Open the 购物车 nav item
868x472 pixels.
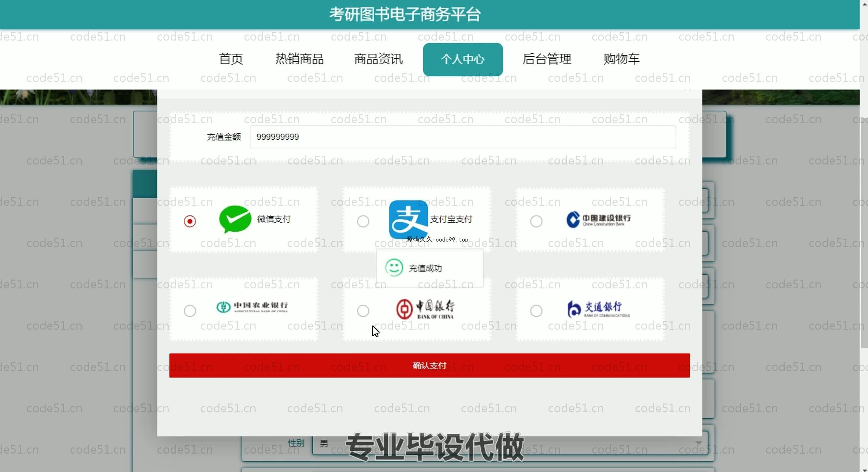click(621, 59)
